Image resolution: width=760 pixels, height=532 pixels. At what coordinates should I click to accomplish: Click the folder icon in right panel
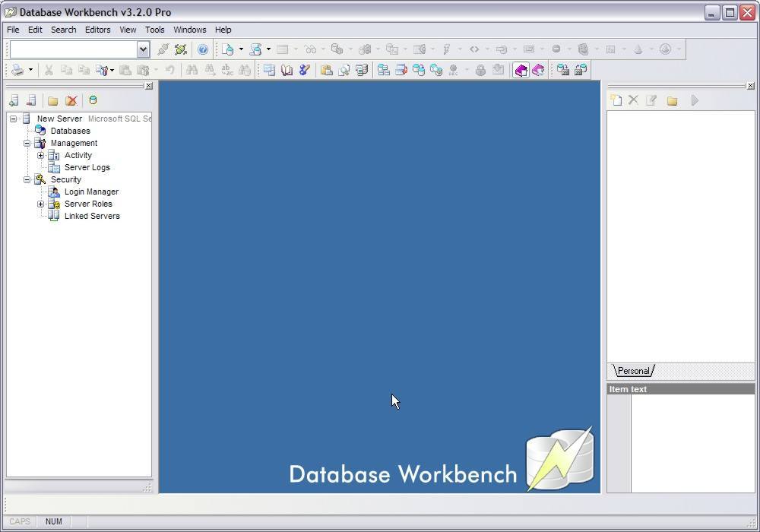click(672, 101)
